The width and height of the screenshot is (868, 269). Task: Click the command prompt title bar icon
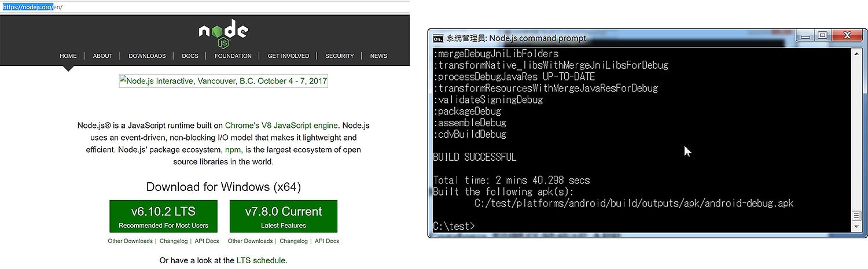[x=439, y=38]
